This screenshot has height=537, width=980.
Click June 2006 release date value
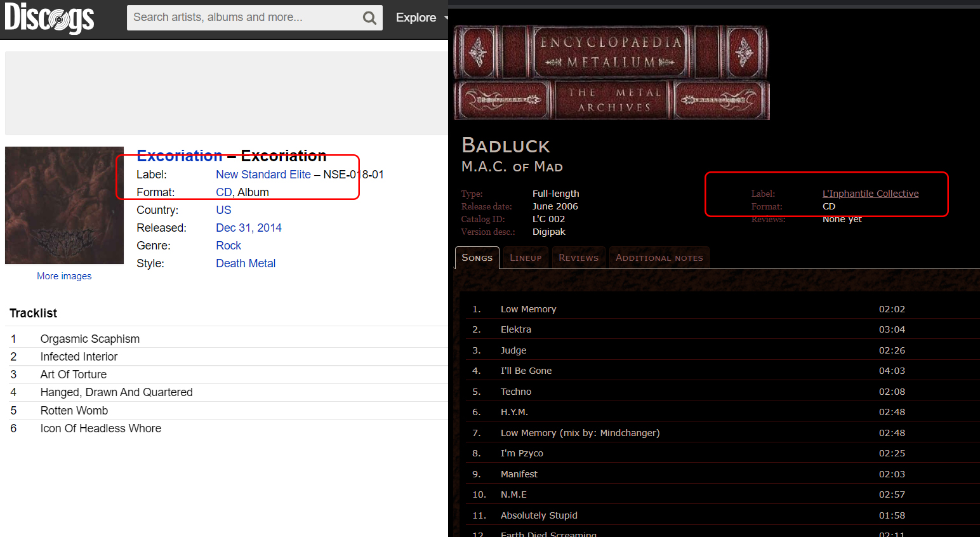[555, 206]
